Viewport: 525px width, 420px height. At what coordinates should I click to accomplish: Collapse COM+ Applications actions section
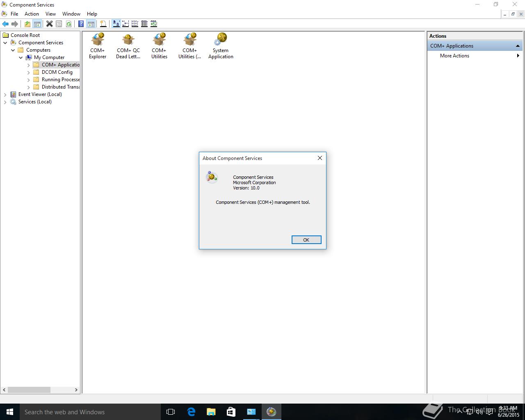(x=518, y=46)
